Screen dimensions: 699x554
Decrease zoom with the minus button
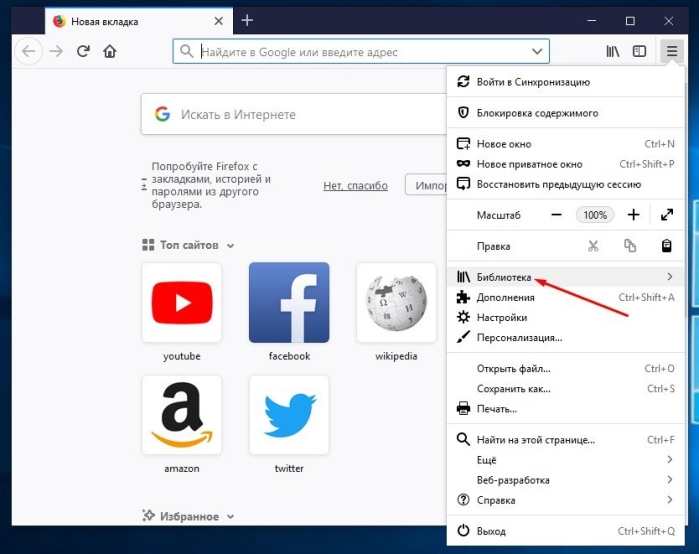(556, 215)
